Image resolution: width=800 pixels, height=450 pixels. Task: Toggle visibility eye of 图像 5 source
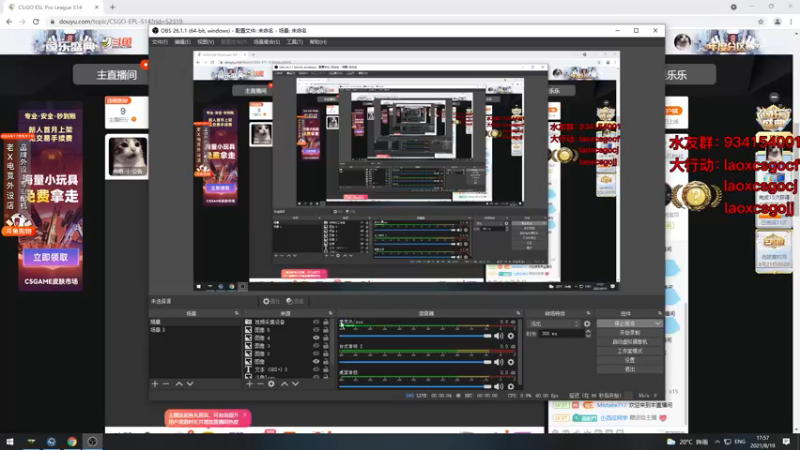(316, 330)
